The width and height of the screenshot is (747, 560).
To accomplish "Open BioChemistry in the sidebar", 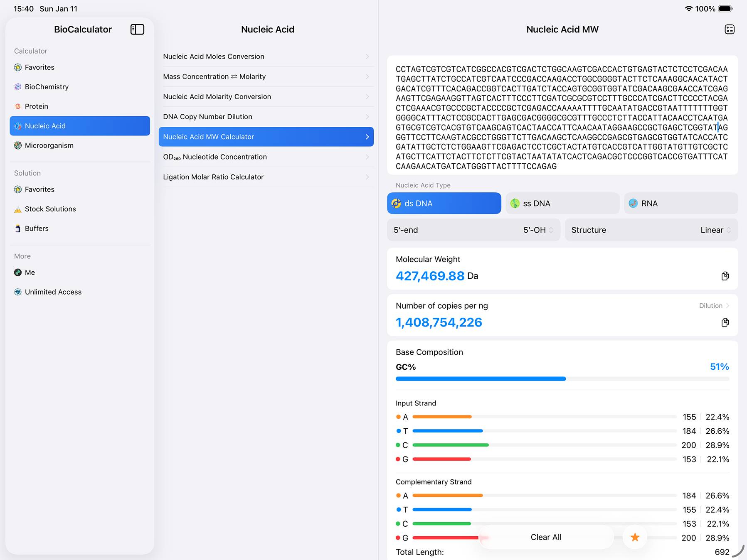I will (47, 87).
